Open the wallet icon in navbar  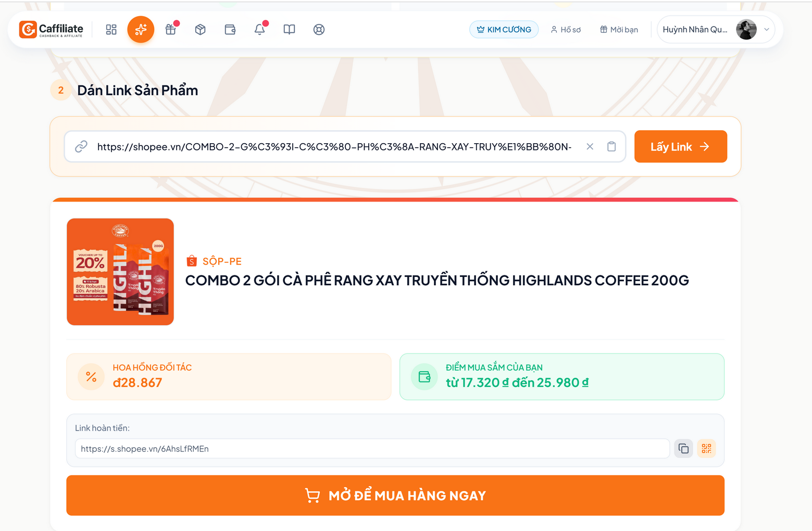pyautogui.click(x=230, y=30)
